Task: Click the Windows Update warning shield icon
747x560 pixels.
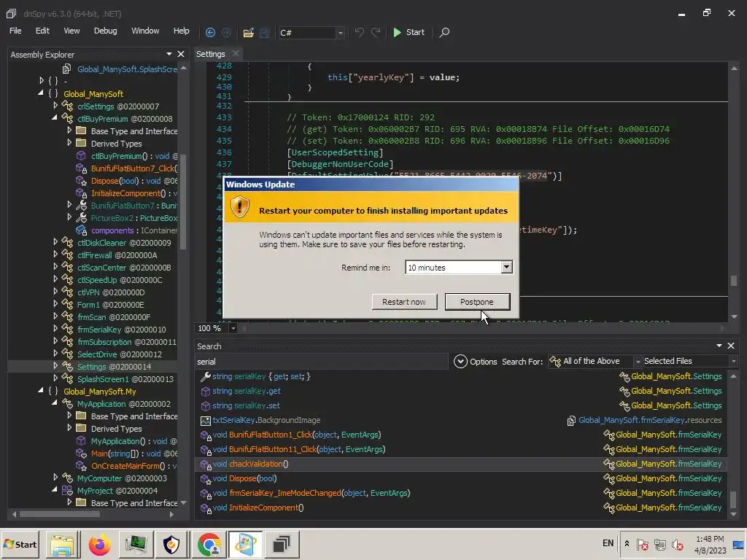Action: [239, 207]
